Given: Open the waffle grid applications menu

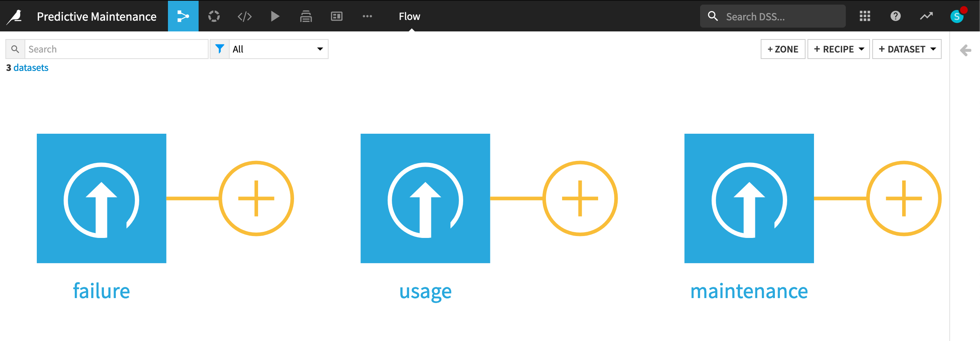Looking at the screenshot, I should (x=865, y=16).
